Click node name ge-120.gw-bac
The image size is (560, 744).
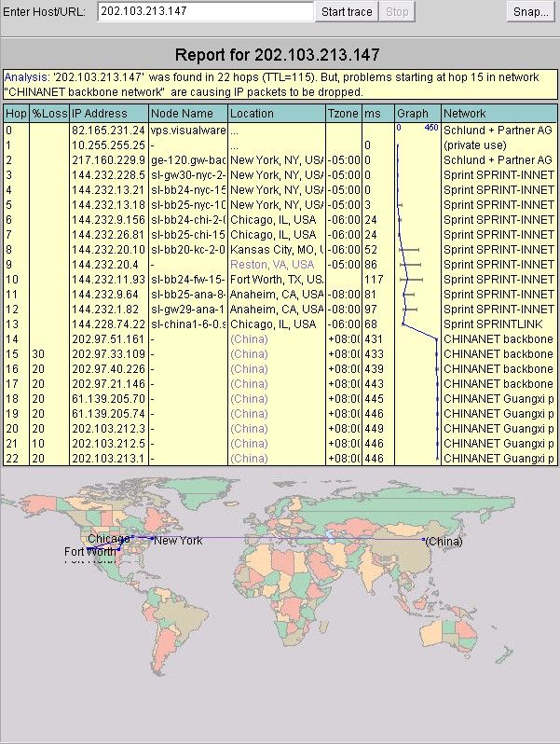coord(188,160)
